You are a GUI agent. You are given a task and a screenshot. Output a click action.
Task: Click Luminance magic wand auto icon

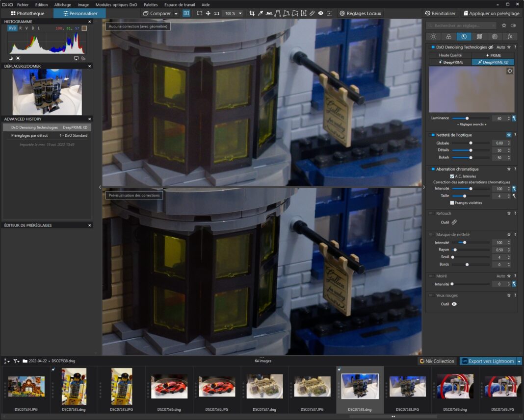click(514, 118)
